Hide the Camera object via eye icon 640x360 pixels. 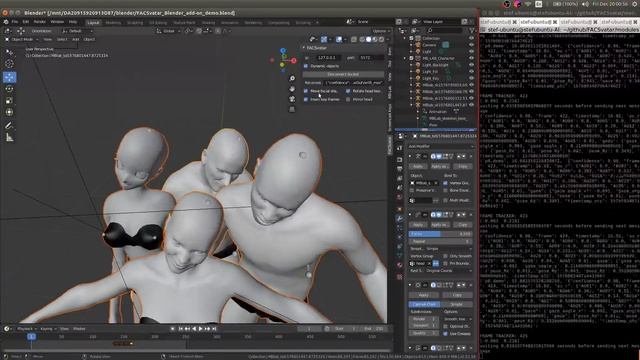(x=471, y=45)
